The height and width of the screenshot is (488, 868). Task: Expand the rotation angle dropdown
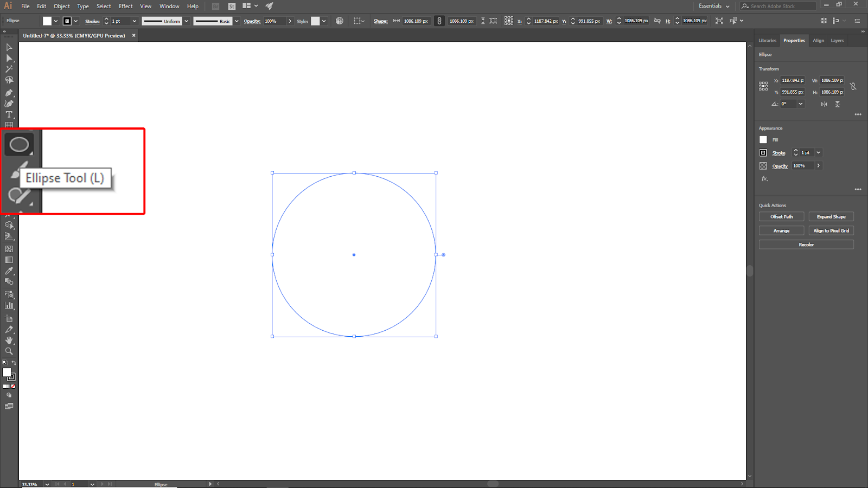tap(801, 104)
